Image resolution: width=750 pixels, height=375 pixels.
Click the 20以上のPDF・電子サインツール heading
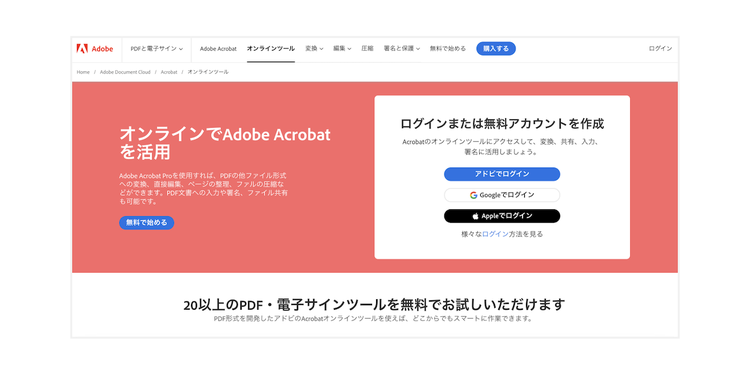point(375,305)
